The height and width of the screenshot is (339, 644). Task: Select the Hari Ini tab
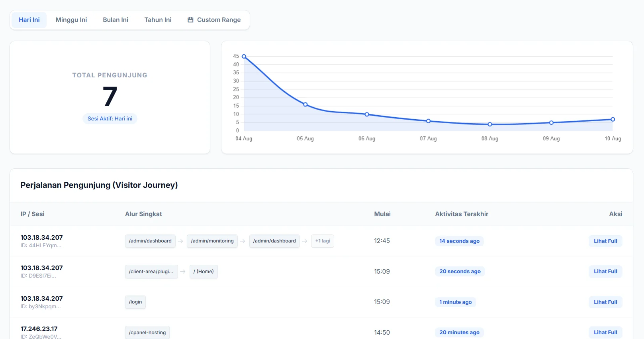(29, 20)
